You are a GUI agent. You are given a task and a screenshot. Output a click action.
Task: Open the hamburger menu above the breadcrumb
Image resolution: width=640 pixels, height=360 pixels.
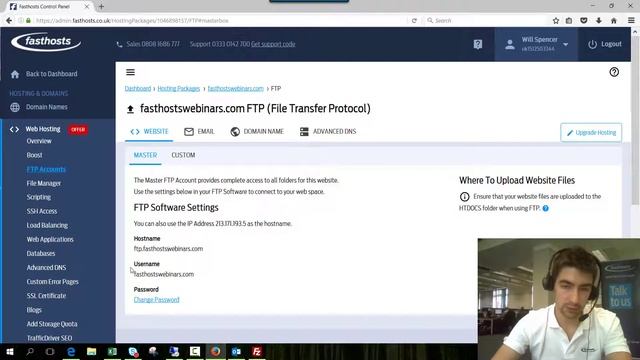(130, 72)
